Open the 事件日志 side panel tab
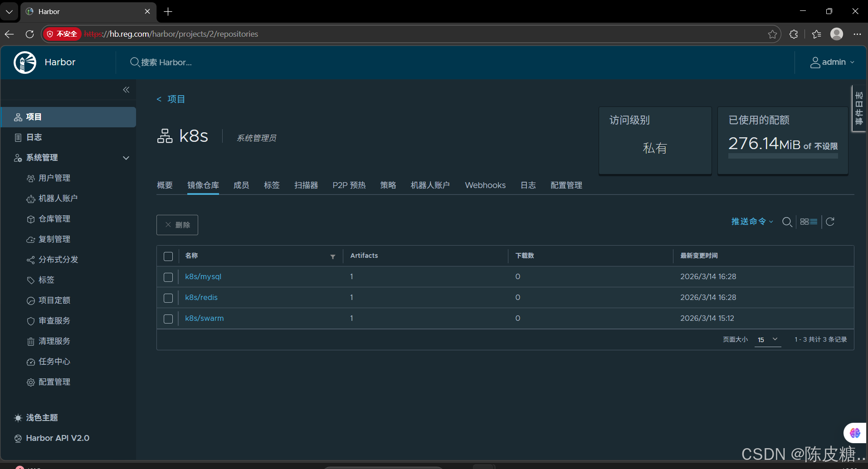 pos(859,108)
